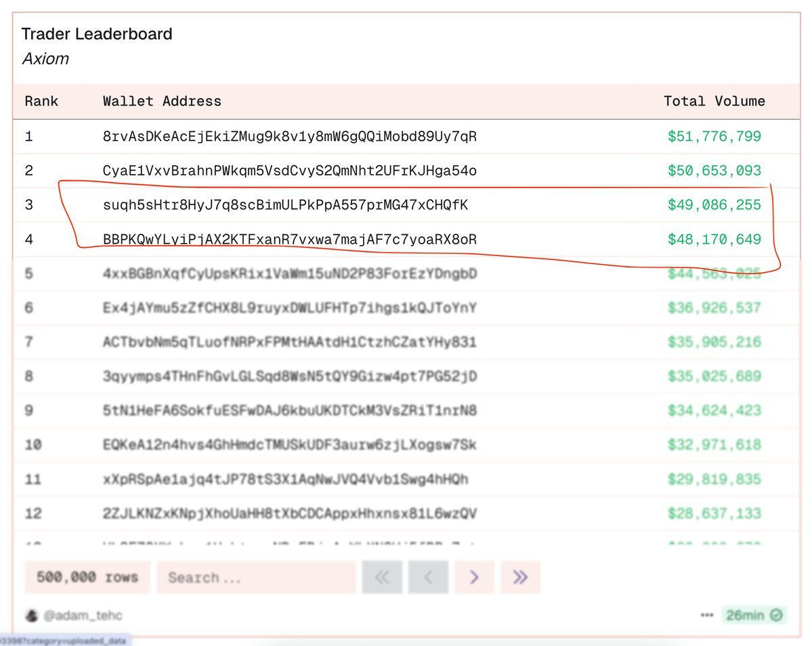
Task: Click the 500,000 rows indicator
Action: pos(87,577)
